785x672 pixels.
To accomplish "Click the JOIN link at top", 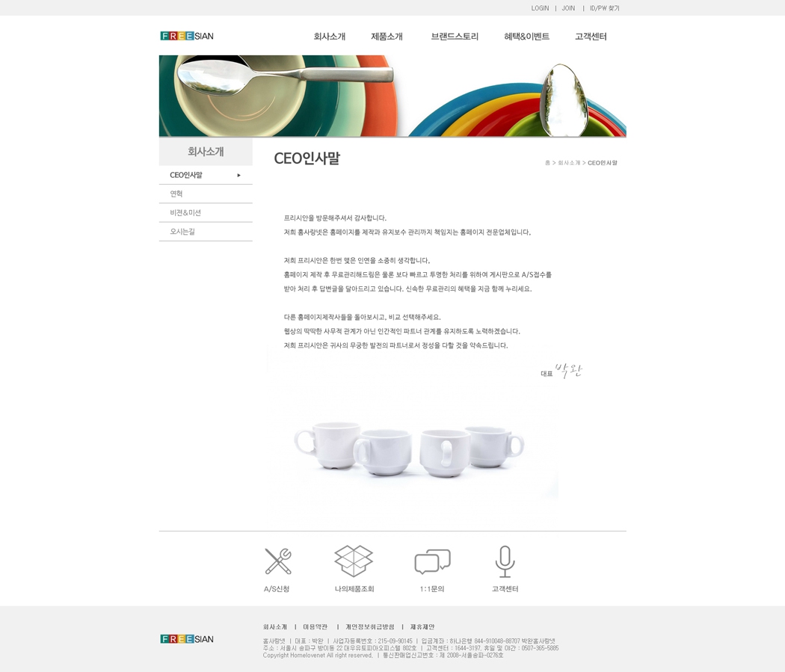I will point(568,8).
